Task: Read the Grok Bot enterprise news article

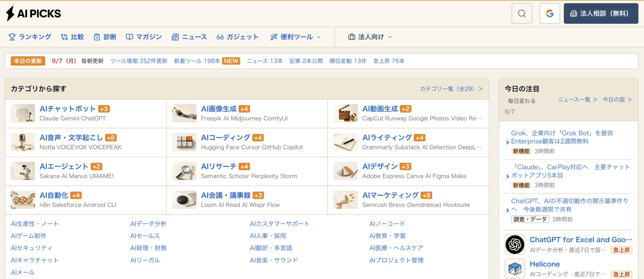Action: 562,137
